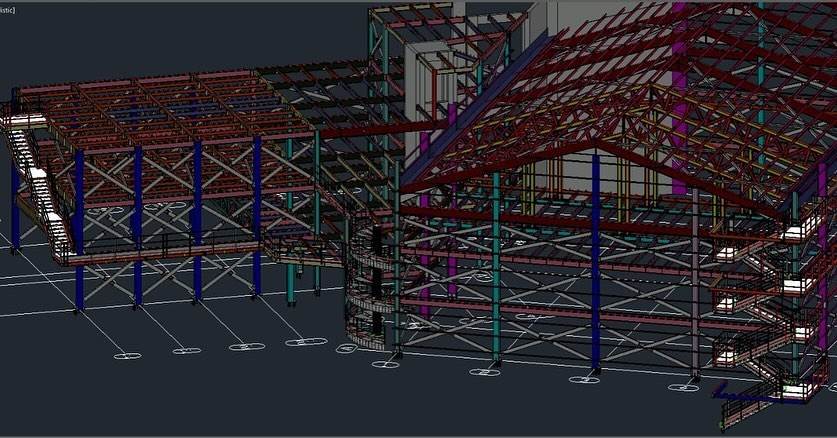
Task: Select the magenta column at far right edge
Action: point(823,256)
